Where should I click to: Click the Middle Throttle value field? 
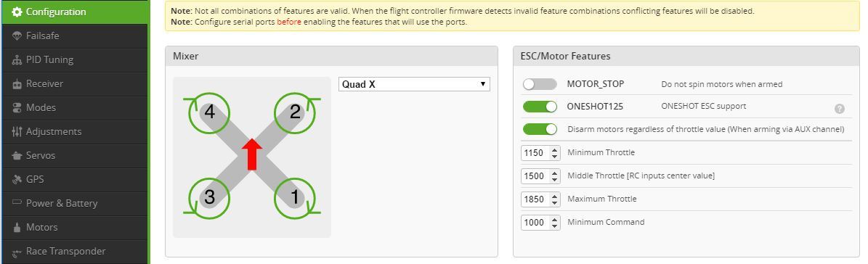click(540, 176)
